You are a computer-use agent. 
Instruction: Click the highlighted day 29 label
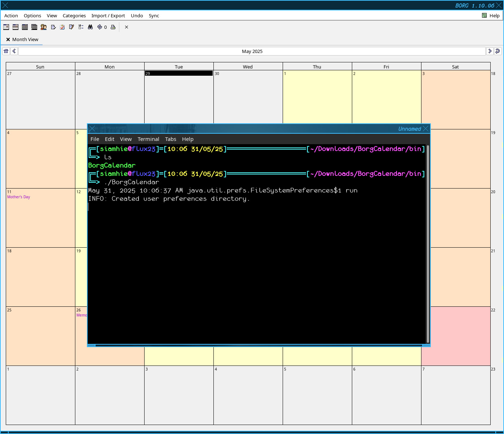(x=179, y=74)
